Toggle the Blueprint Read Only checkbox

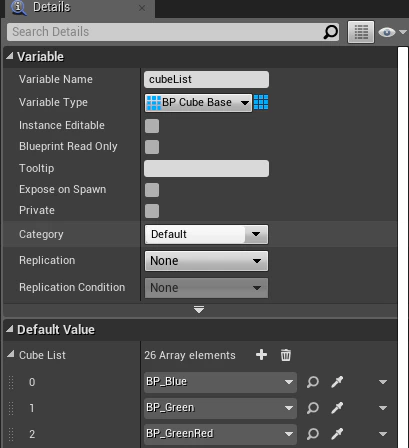[x=152, y=147]
